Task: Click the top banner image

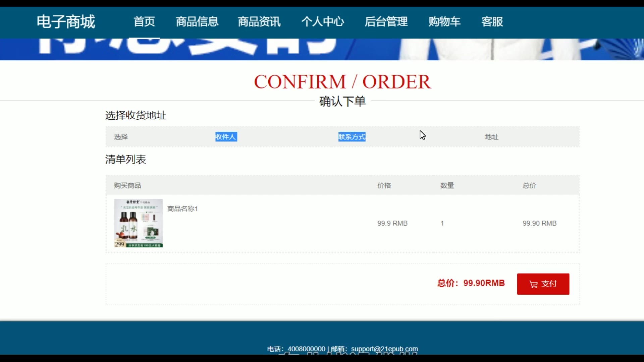Action: [322, 49]
